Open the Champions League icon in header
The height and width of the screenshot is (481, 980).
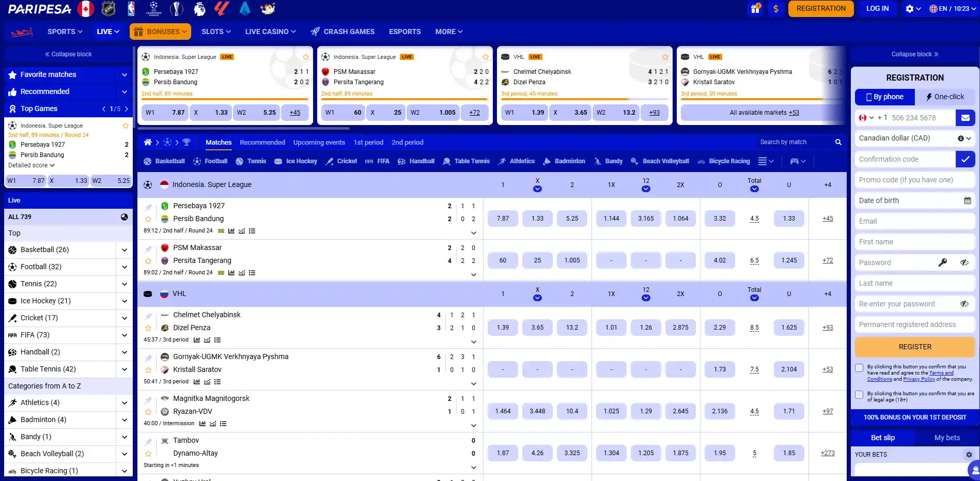pyautogui.click(x=153, y=9)
